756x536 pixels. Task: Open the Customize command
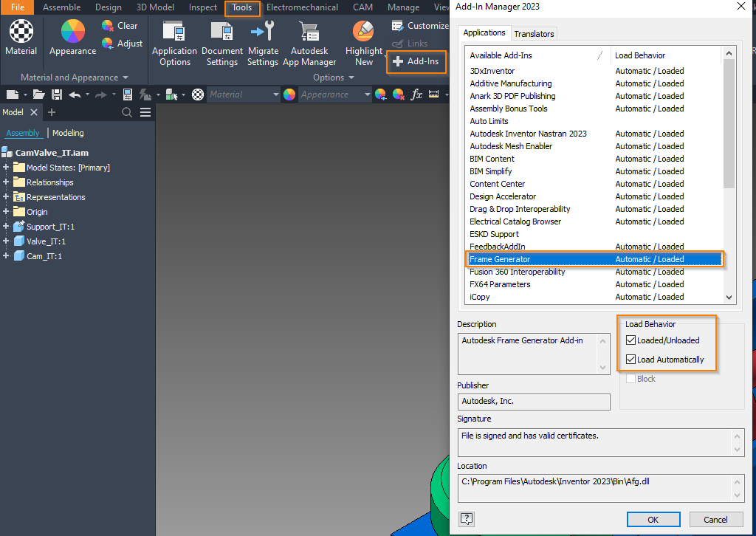click(419, 26)
